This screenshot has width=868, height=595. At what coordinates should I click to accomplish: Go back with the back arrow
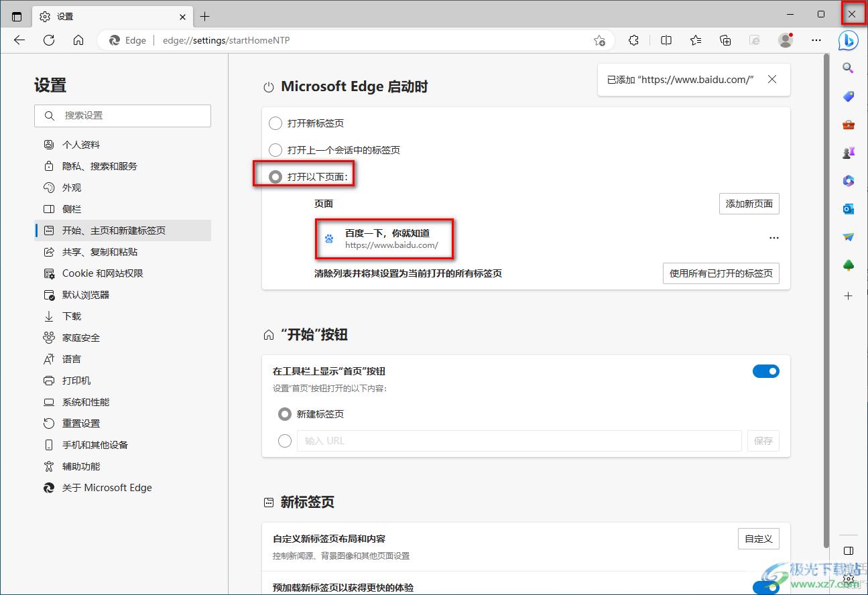(x=19, y=40)
